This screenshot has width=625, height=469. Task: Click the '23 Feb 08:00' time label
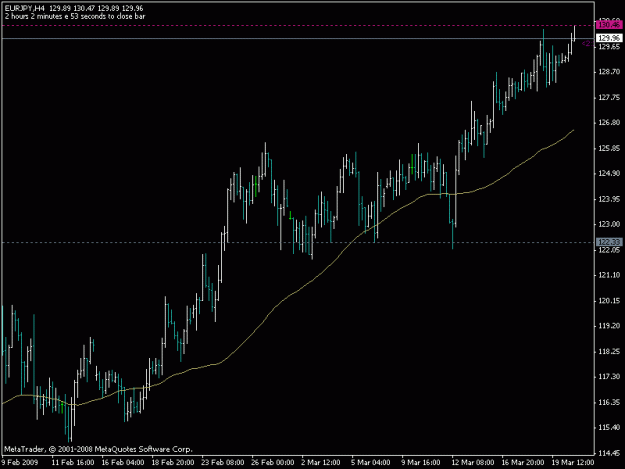[223, 463]
